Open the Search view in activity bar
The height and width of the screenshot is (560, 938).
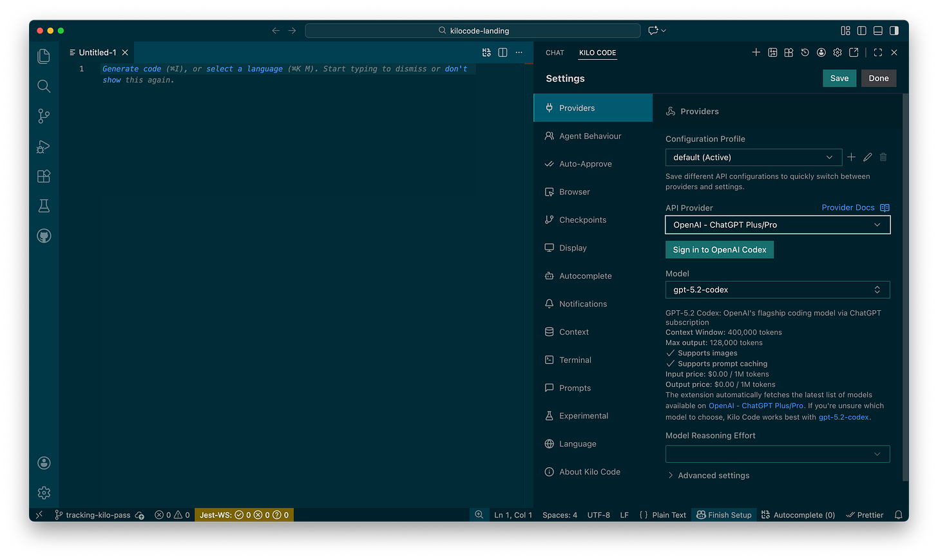(44, 86)
